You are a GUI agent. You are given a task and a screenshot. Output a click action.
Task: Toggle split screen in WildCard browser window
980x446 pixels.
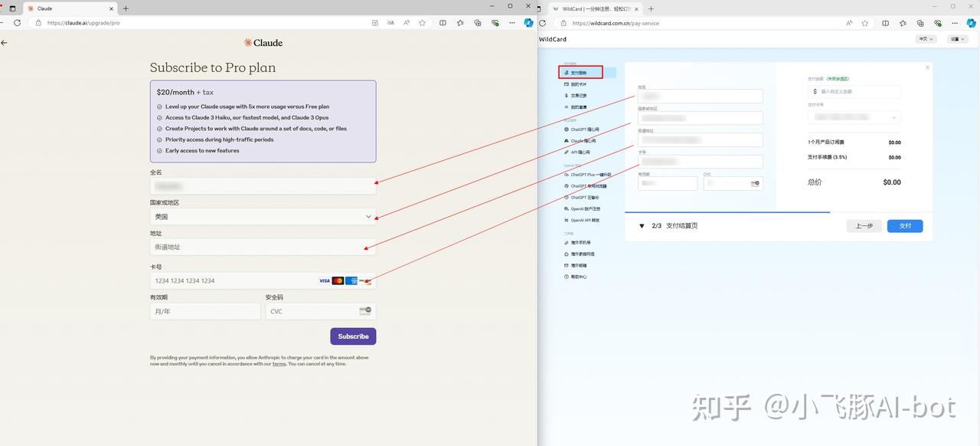tap(885, 23)
